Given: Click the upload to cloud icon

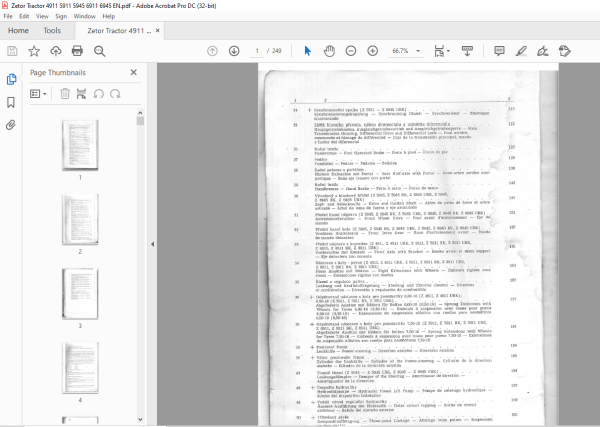Looking at the screenshot, I should click(56, 51).
